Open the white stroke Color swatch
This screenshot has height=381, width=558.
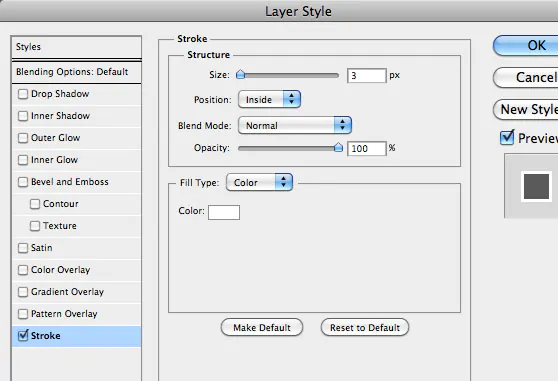[224, 212]
